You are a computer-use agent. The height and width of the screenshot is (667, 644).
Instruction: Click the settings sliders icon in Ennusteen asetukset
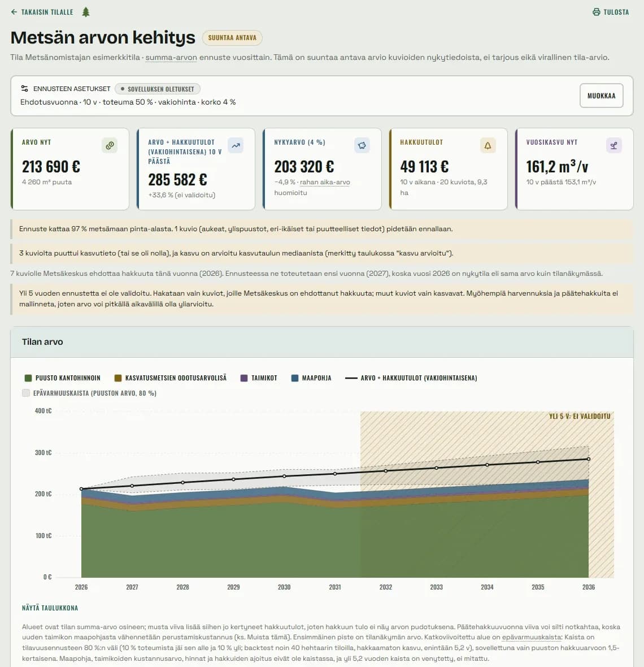[x=25, y=89]
